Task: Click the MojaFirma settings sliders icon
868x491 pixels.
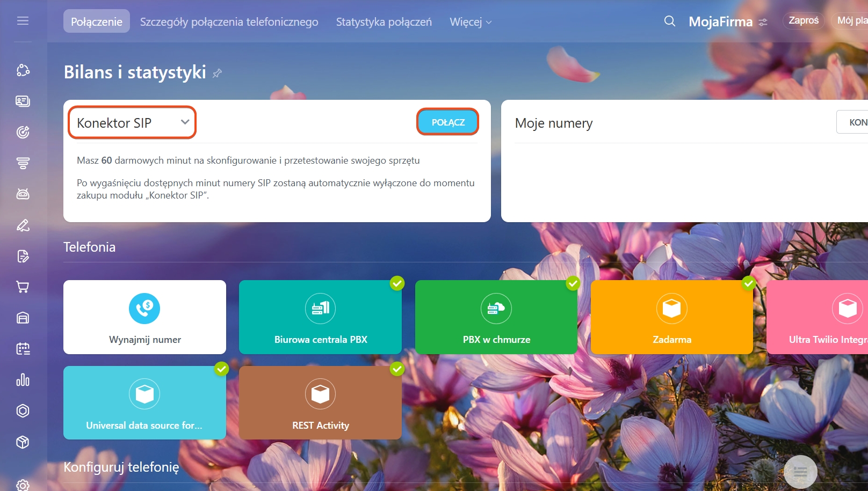Action: (763, 23)
